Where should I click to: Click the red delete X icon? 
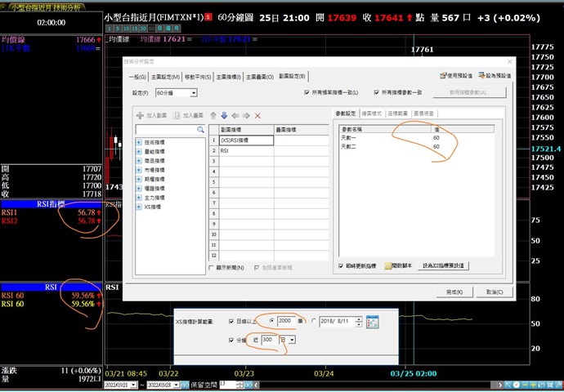[x=258, y=116]
